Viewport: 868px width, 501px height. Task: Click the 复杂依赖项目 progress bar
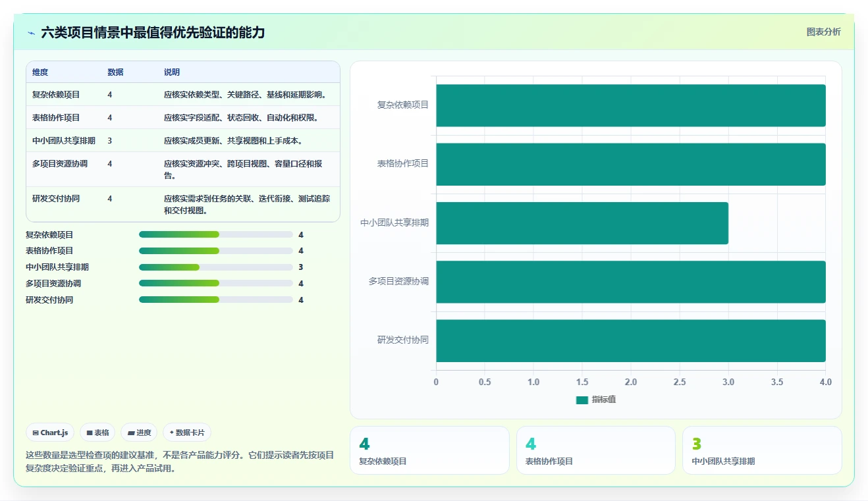[216, 234]
